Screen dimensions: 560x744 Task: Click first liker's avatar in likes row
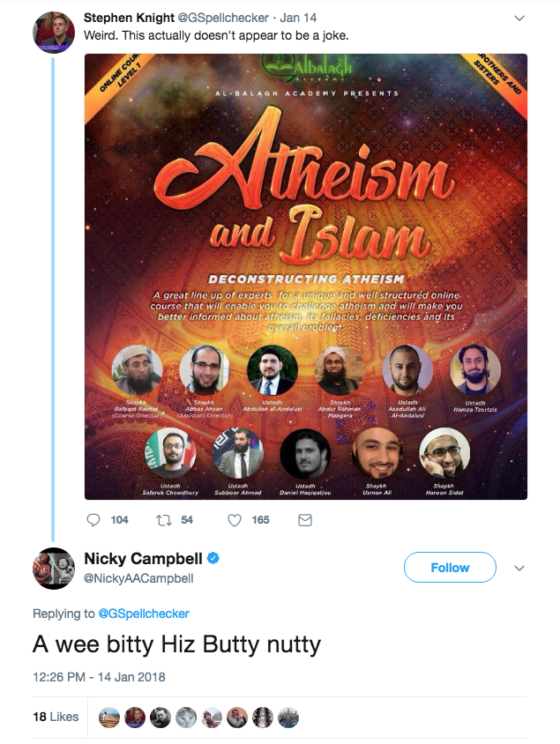[110, 717]
